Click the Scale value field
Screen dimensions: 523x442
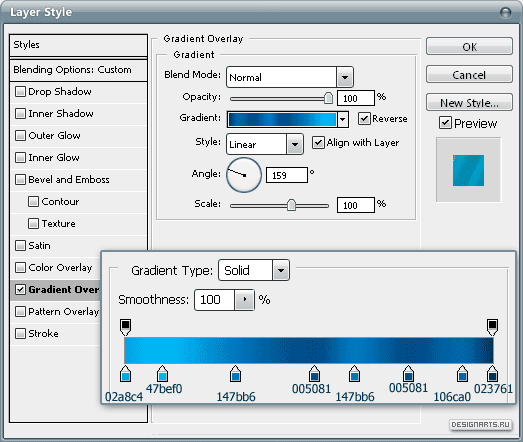[356, 205]
